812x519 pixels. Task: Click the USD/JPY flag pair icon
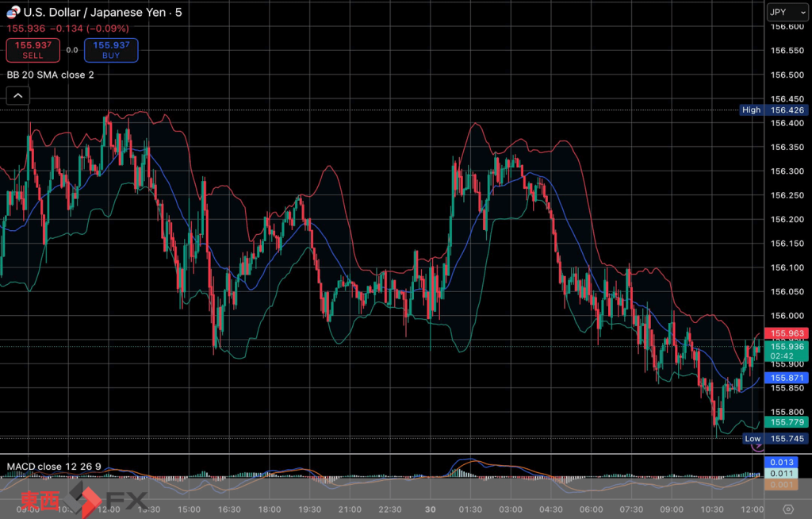point(12,12)
